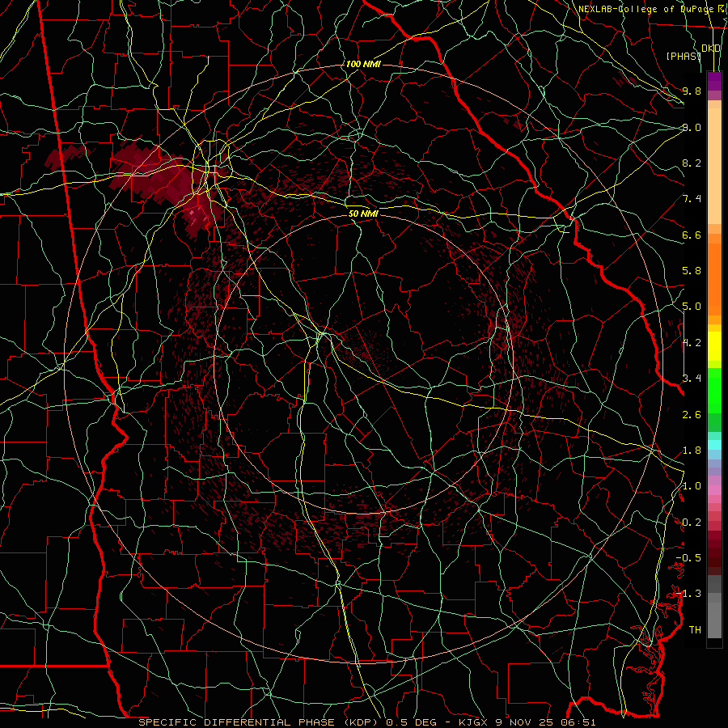Click the -1.3 scale value
This screenshot has height=728, width=728.
688,594
